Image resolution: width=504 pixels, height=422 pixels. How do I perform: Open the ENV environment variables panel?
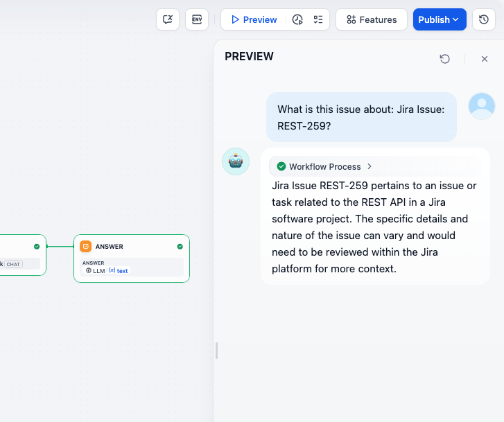[197, 19]
